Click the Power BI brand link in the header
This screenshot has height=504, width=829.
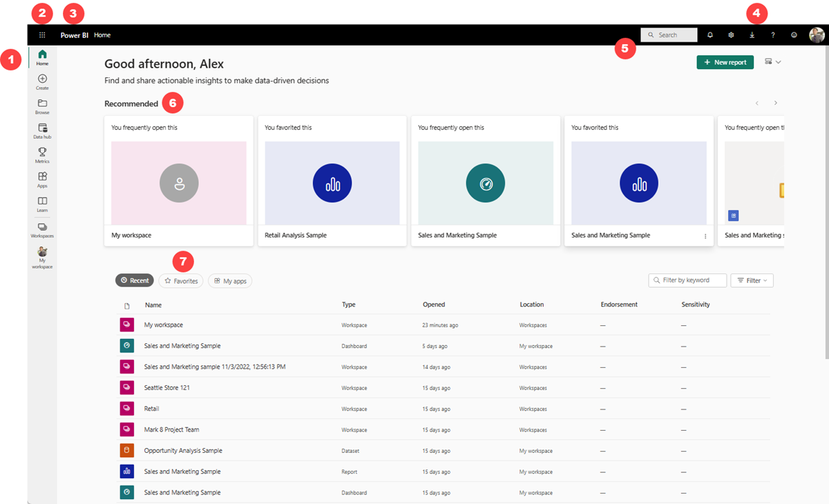75,35
